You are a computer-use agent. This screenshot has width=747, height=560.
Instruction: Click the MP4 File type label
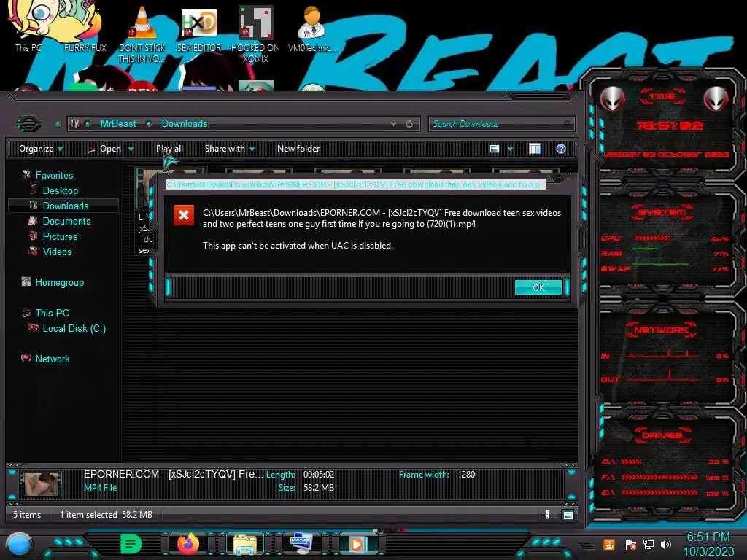pyautogui.click(x=100, y=488)
